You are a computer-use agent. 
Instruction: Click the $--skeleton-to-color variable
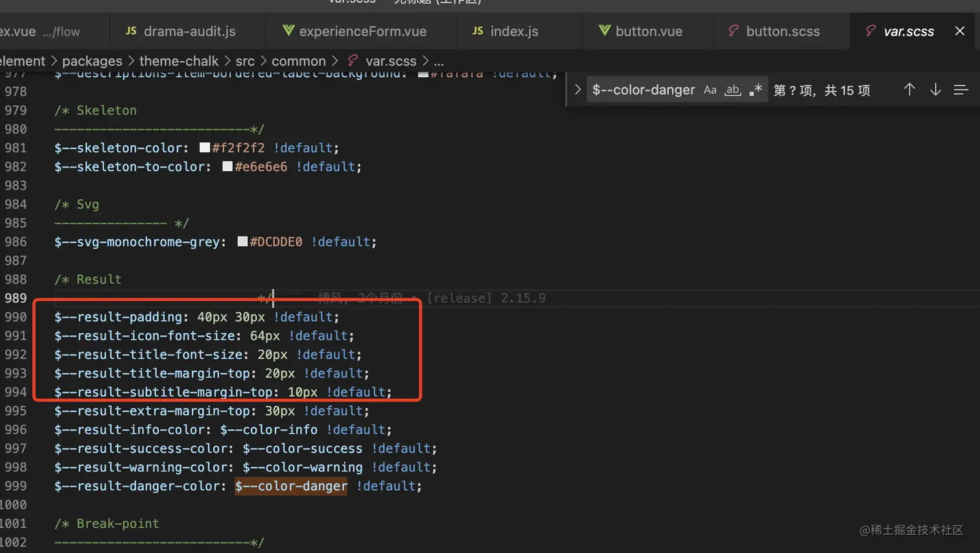click(129, 167)
